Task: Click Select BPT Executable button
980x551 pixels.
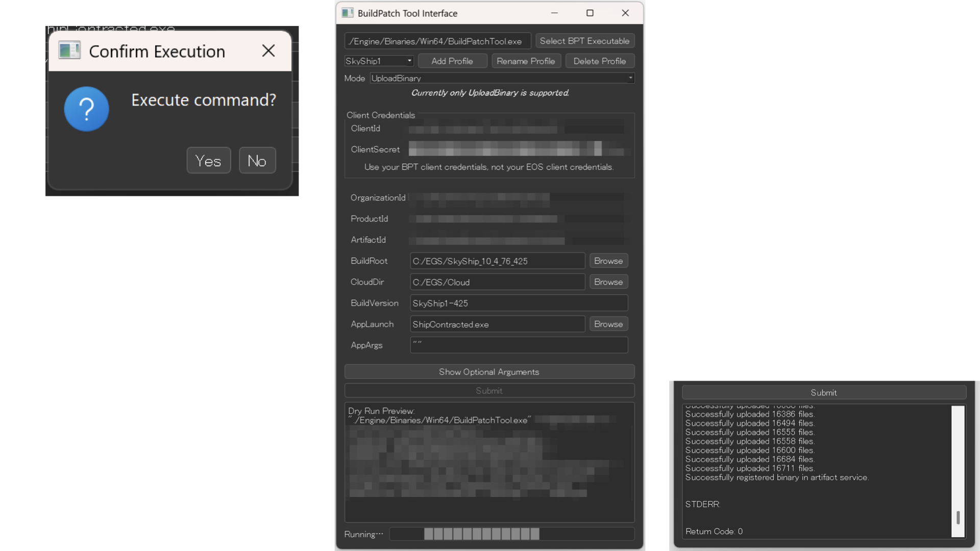Action: click(584, 41)
